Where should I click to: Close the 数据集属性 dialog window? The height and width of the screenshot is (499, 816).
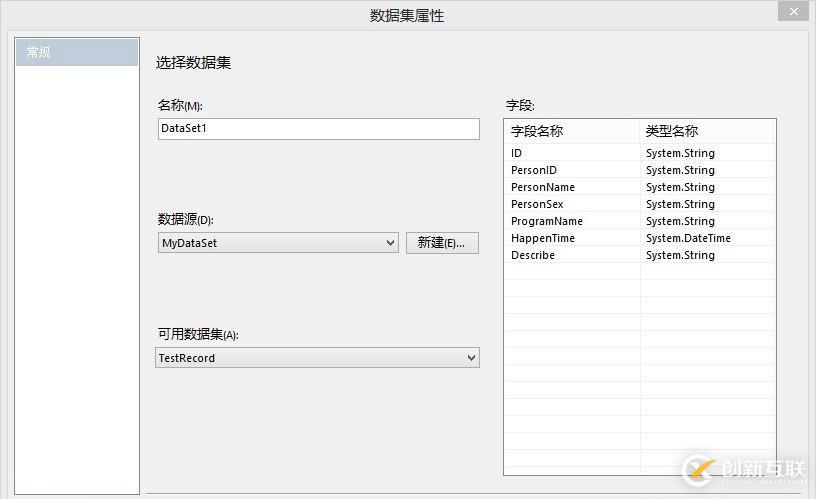coord(793,10)
